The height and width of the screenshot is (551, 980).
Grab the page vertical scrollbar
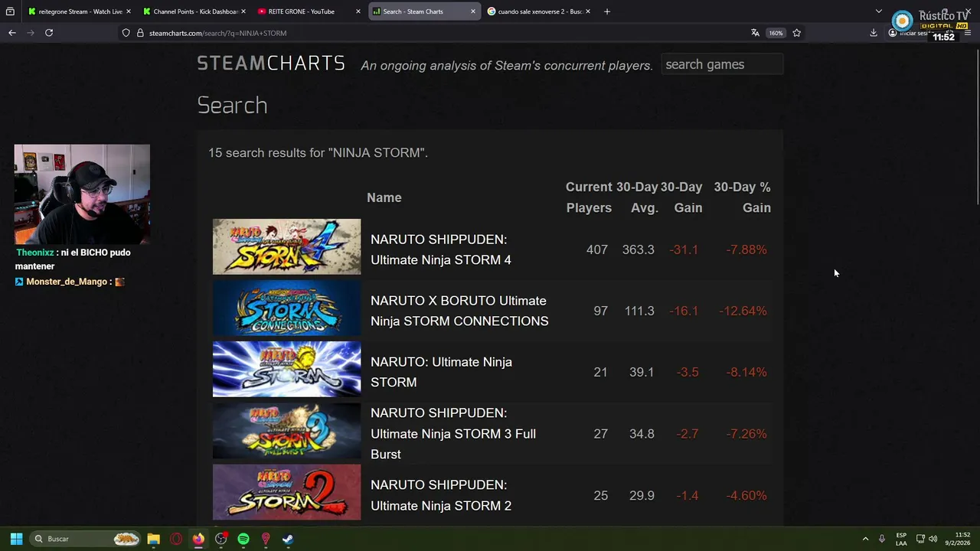tap(976, 129)
